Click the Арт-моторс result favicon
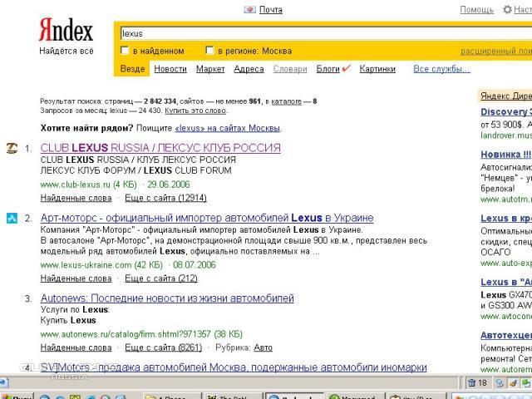532x399 pixels. pos(12,219)
